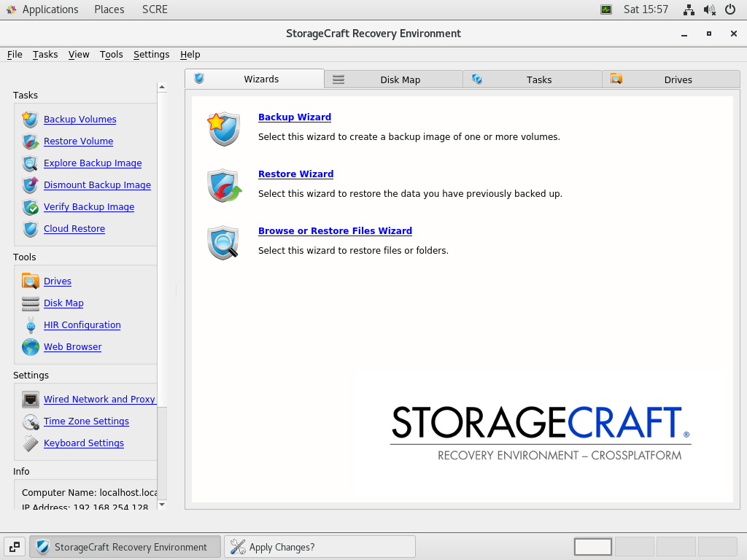The height and width of the screenshot is (560, 747).
Task: Click the large Restore Wizard arrow shield icon
Action: pos(224,185)
